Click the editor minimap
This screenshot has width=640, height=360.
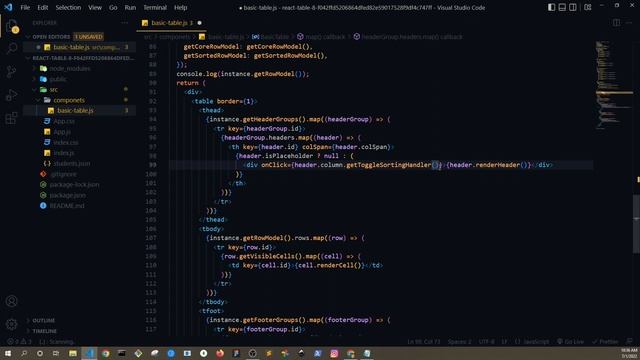pyautogui.click(x=614, y=86)
